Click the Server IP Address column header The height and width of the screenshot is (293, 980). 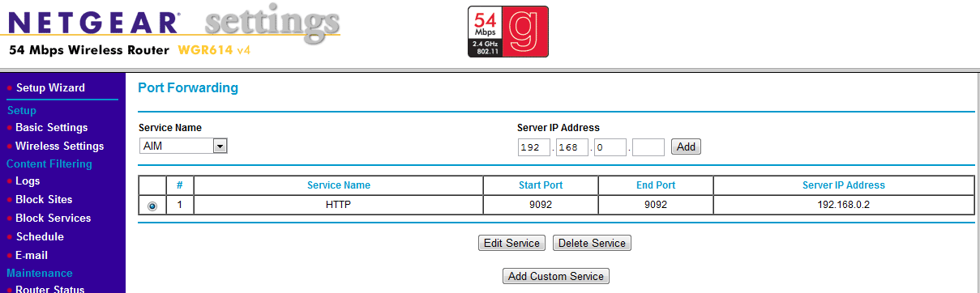coord(844,185)
